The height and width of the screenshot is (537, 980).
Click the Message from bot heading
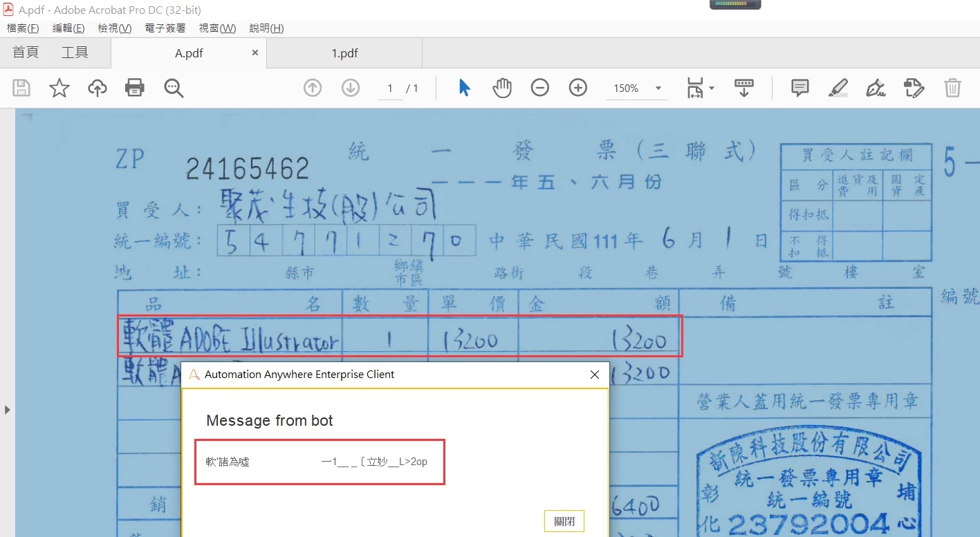(270, 420)
